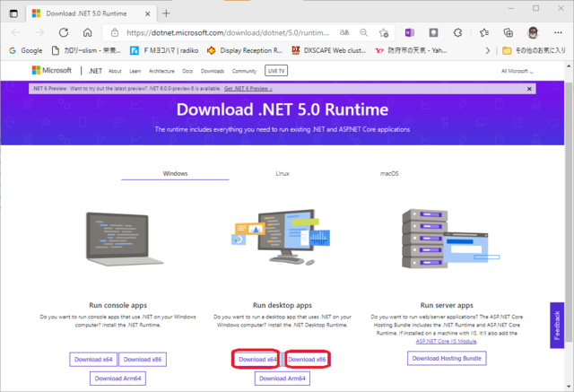Image resolution: width=574 pixels, height=392 pixels.
Task: Open the Extensions puzzle icon
Action: (457, 32)
